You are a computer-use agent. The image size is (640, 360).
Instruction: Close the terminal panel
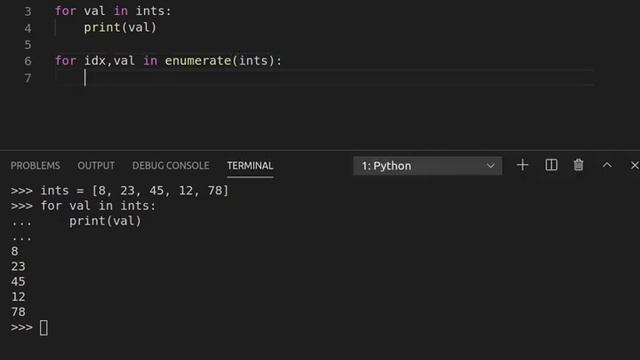(634, 165)
